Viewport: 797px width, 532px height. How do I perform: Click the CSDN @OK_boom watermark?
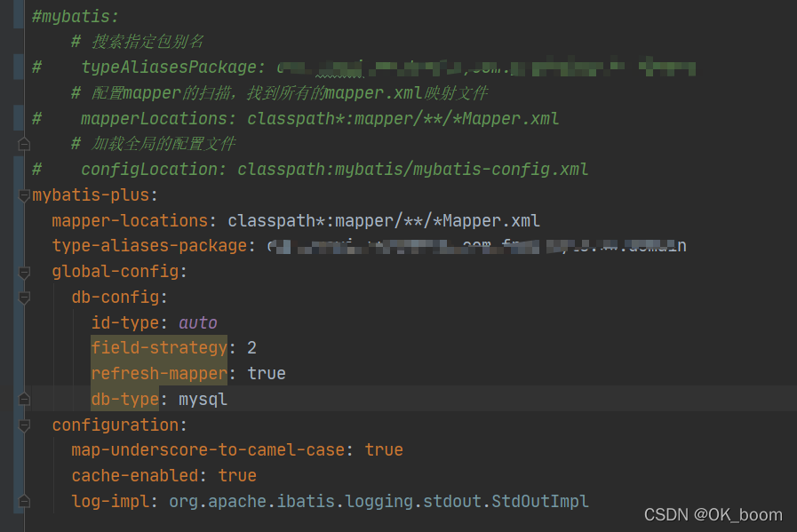point(713,515)
